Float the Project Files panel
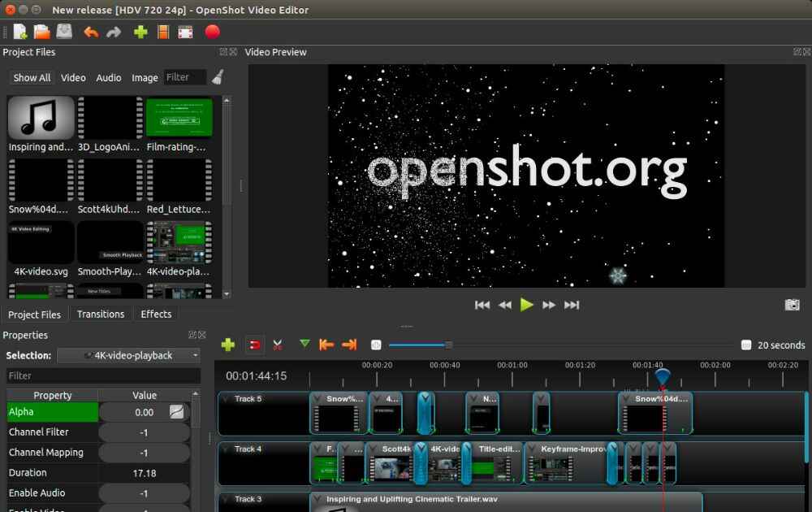 pyautogui.click(x=223, y=52)
